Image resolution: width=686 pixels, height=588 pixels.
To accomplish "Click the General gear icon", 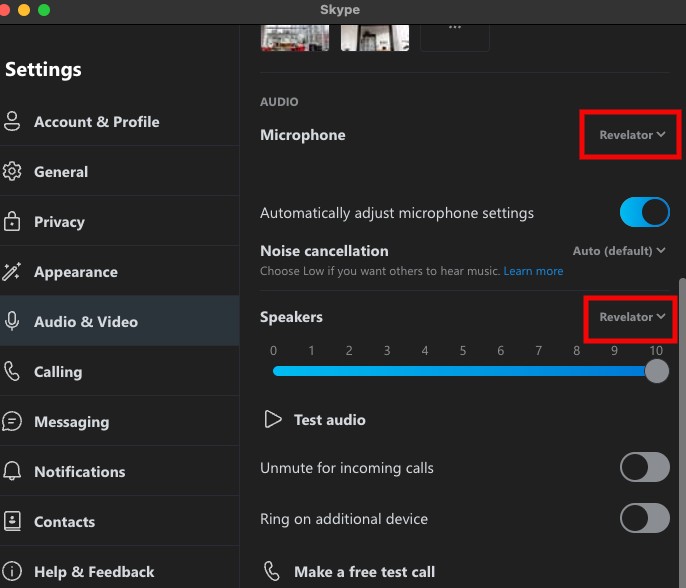I will pos(12,172).
